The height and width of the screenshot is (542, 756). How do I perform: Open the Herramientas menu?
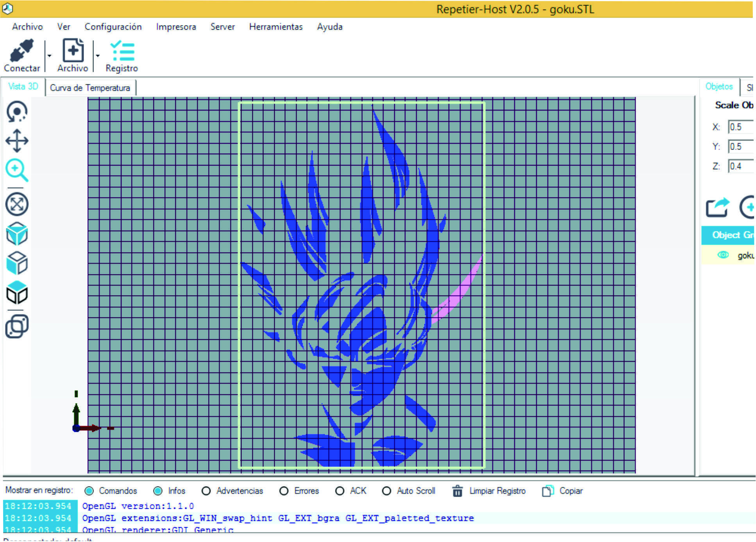pos(275,27)
